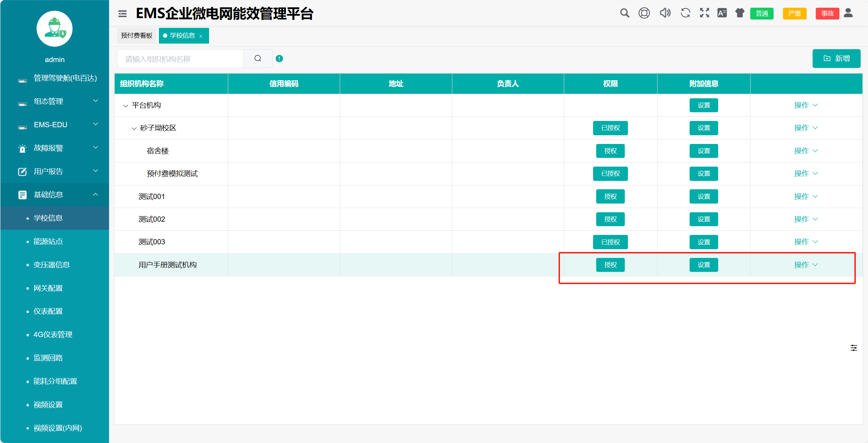The width and height of the screenshot is (868, 443).
Task: Collapse the 平台机构 tree node
Action: (125, 106)
